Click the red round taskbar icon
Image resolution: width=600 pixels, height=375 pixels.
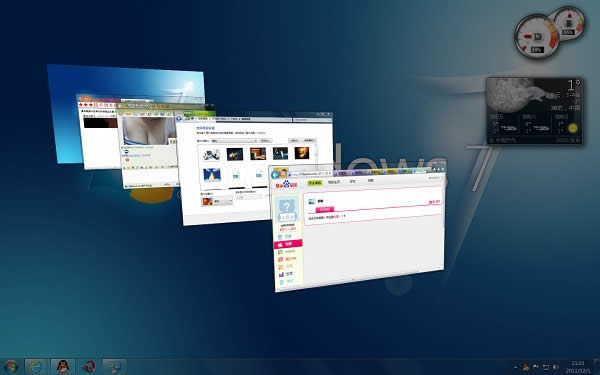pos(89,367)
